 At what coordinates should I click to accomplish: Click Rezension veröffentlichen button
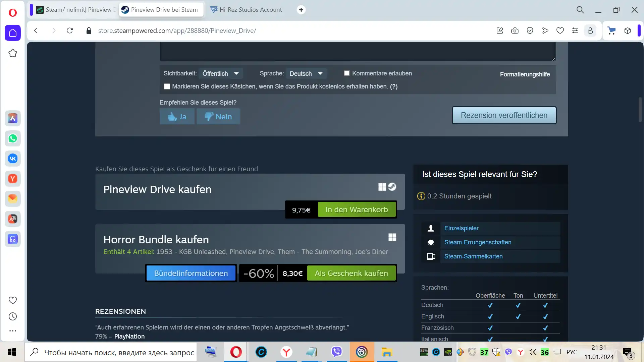pos(504,115)
